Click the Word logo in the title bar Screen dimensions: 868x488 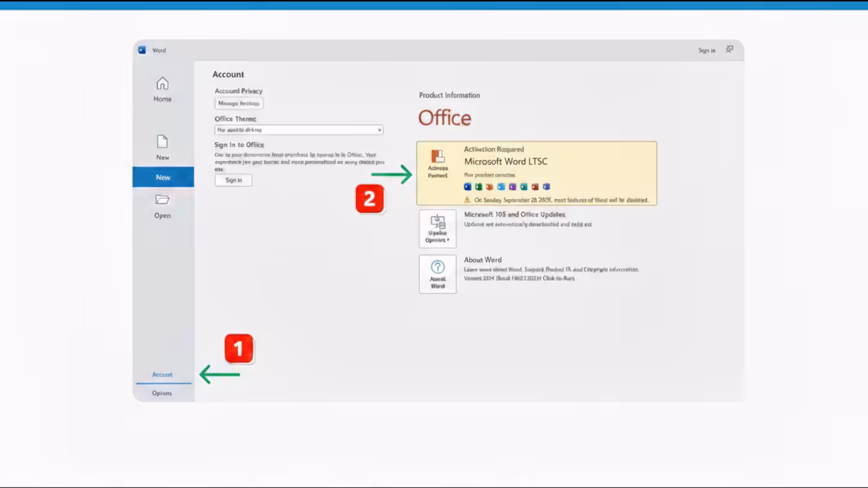pyautogui.click(x=142, y=50)
